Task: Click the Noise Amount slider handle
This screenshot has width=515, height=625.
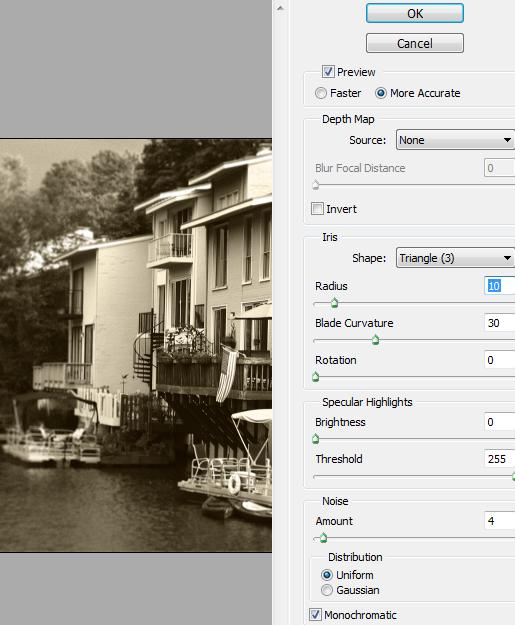Action: tap(323, 538)
